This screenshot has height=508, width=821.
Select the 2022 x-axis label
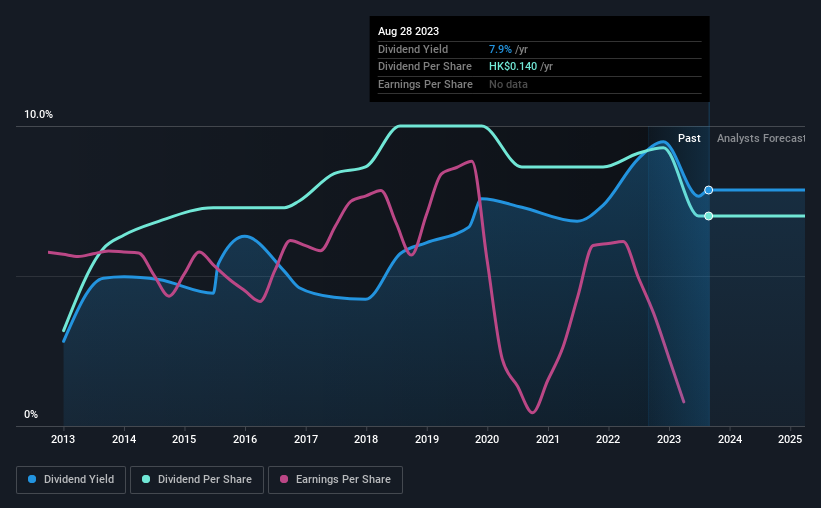[608, 439]
